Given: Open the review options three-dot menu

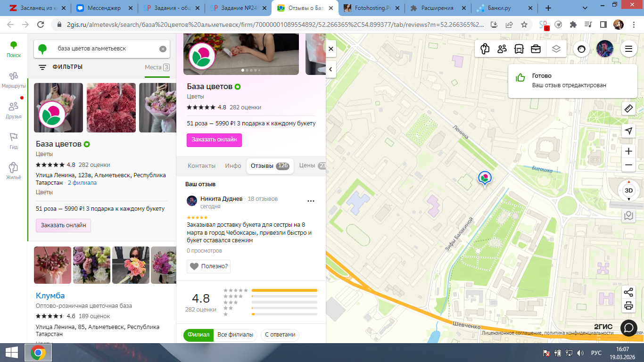Looking at the screenshot, I should coord(311,201).
